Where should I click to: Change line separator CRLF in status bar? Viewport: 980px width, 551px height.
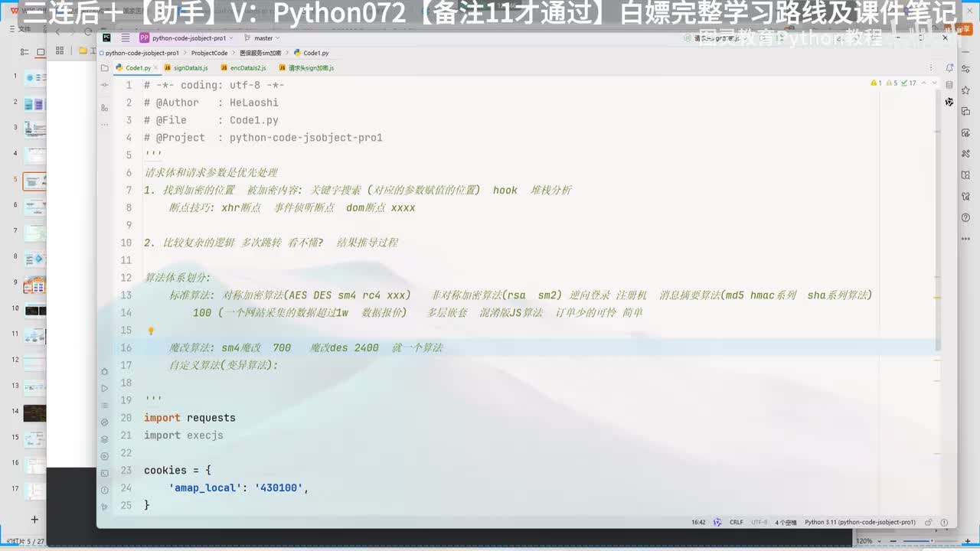coord(736,522)
